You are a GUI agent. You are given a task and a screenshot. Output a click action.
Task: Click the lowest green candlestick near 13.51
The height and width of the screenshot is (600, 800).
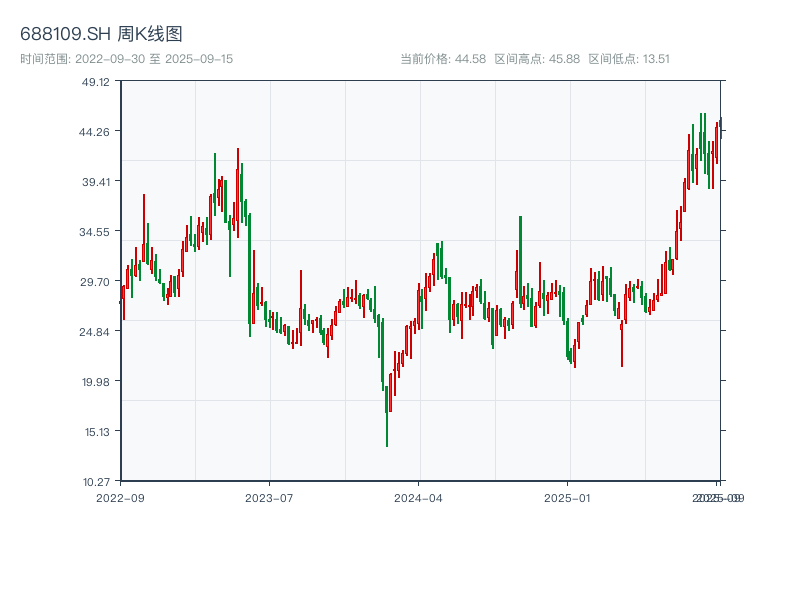tap(387, 416)
